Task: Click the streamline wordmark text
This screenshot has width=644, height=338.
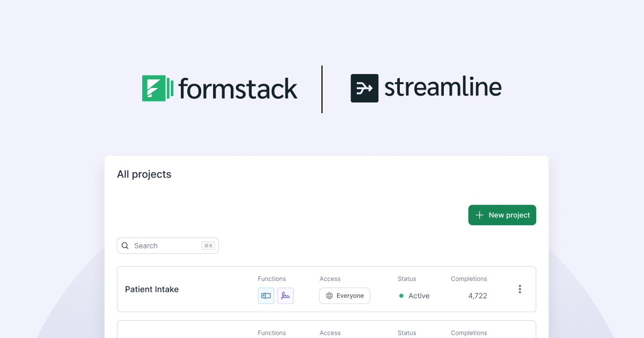Action: (443, 87)
